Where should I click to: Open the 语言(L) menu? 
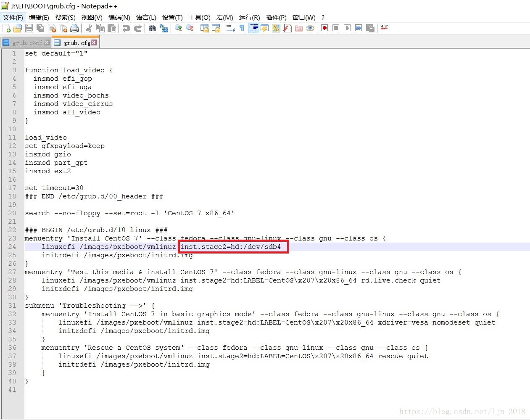click(146, 17)
